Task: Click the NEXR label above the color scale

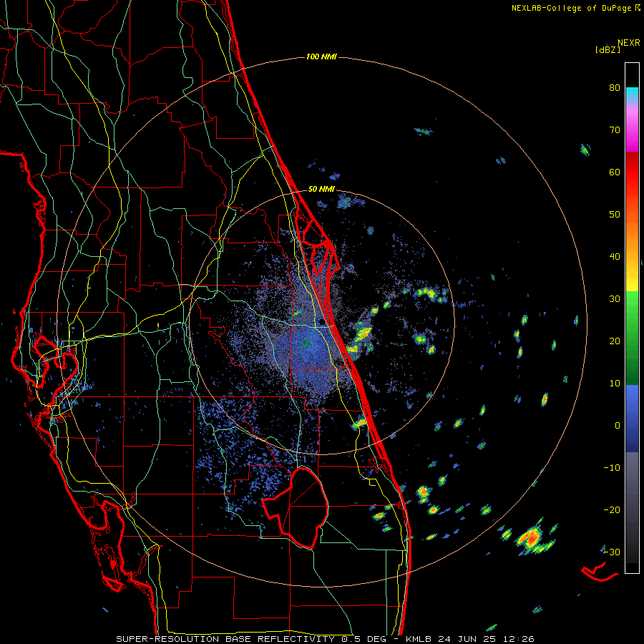Action: (628, 43)
